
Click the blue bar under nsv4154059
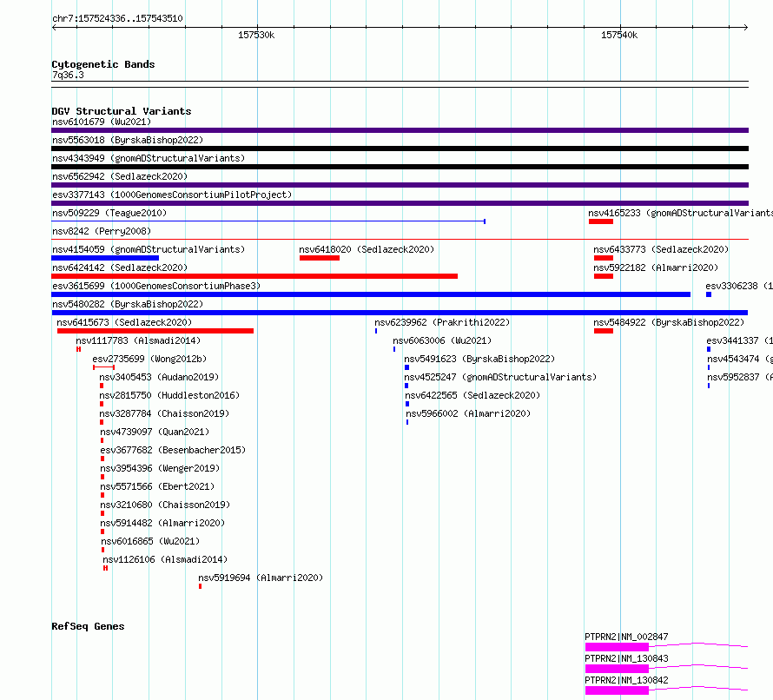click(105, 258)
